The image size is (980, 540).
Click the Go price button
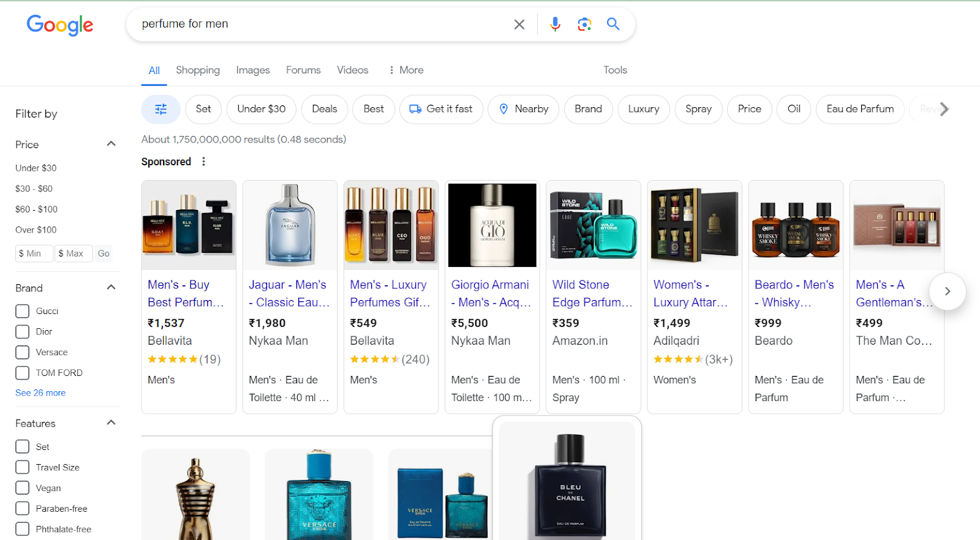[x=104, y=253]
